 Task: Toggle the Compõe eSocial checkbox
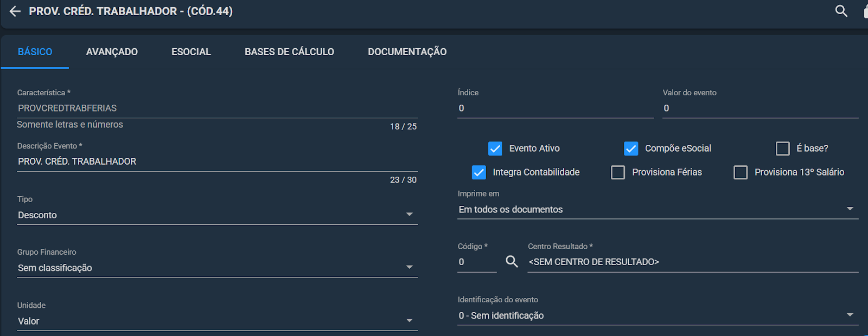tap(631, 148)
